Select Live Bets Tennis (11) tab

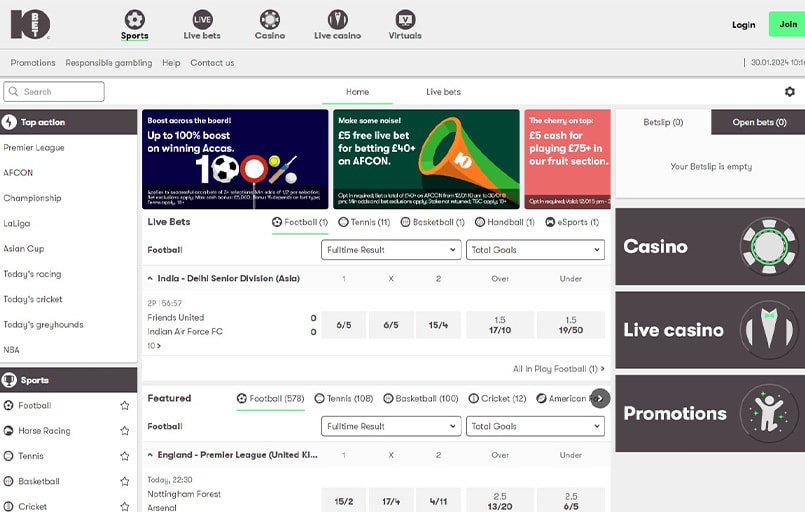pos(365,222)
